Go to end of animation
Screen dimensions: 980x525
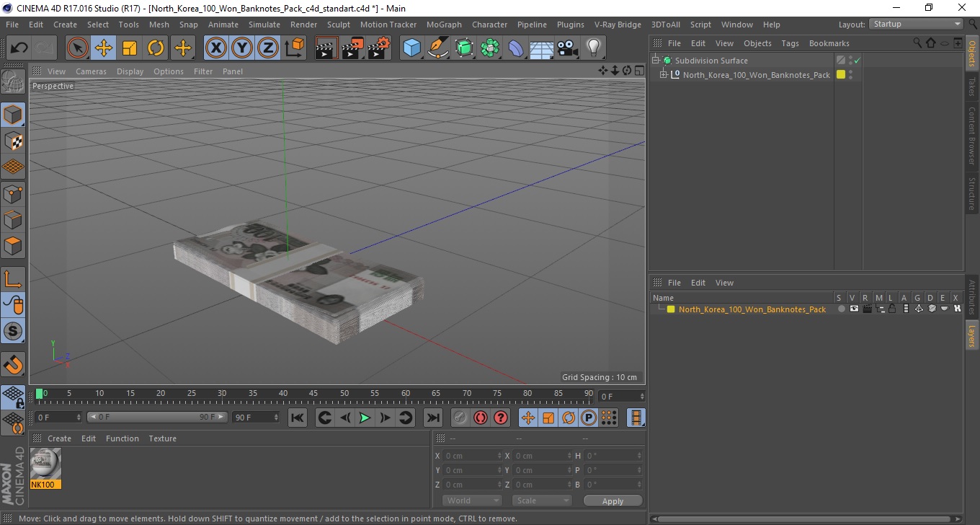432,418
